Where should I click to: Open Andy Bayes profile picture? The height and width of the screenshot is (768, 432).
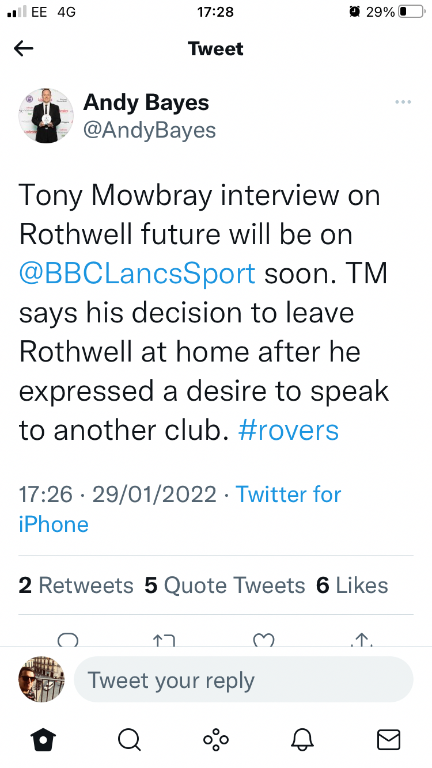tap(46, 116)
